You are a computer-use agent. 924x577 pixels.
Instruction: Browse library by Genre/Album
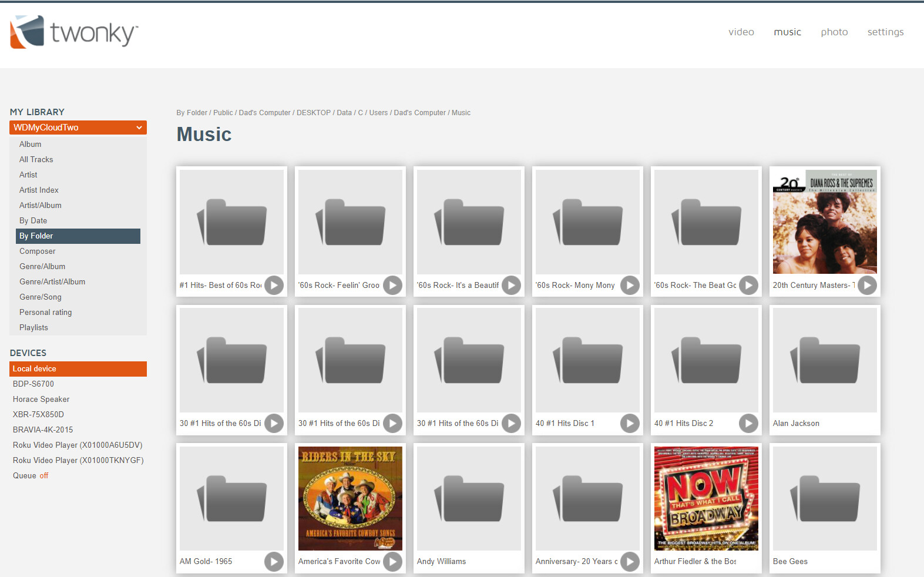pyautogui.click(x=42, y=267)
